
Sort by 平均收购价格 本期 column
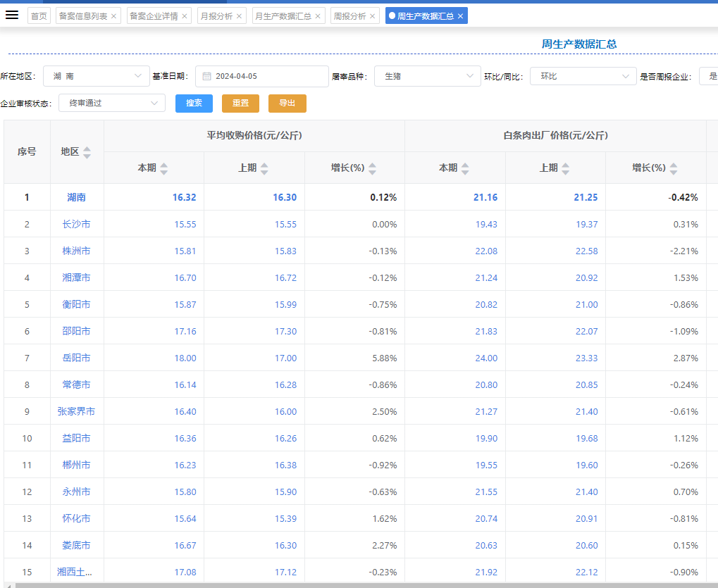point(163,168)
